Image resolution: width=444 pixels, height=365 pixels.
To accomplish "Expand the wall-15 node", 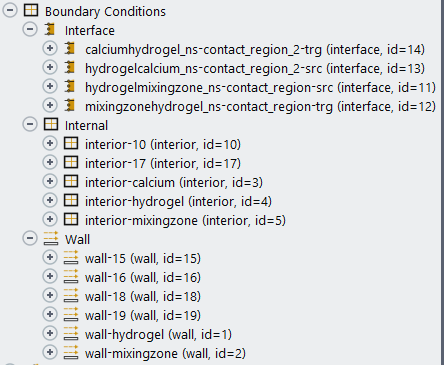I will pos(50,257).
